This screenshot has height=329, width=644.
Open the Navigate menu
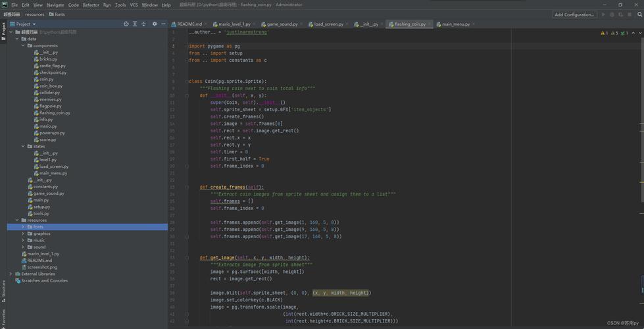coord(55,5)
